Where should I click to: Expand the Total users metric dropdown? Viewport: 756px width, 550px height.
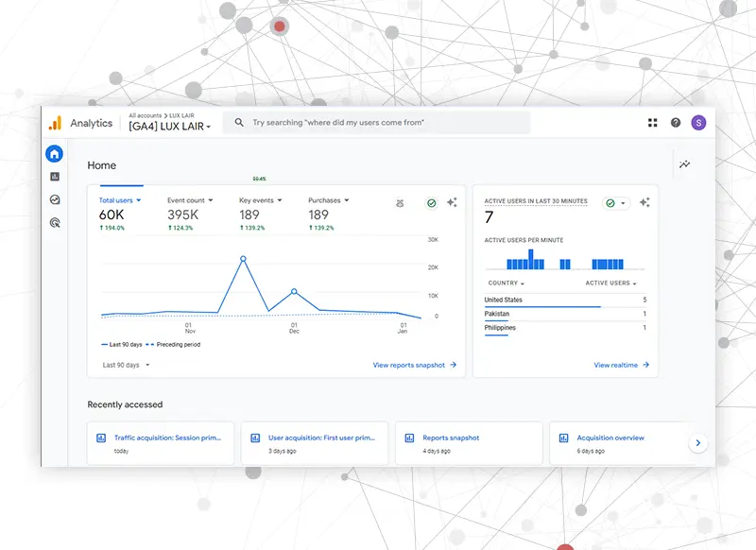click(120, 200)
